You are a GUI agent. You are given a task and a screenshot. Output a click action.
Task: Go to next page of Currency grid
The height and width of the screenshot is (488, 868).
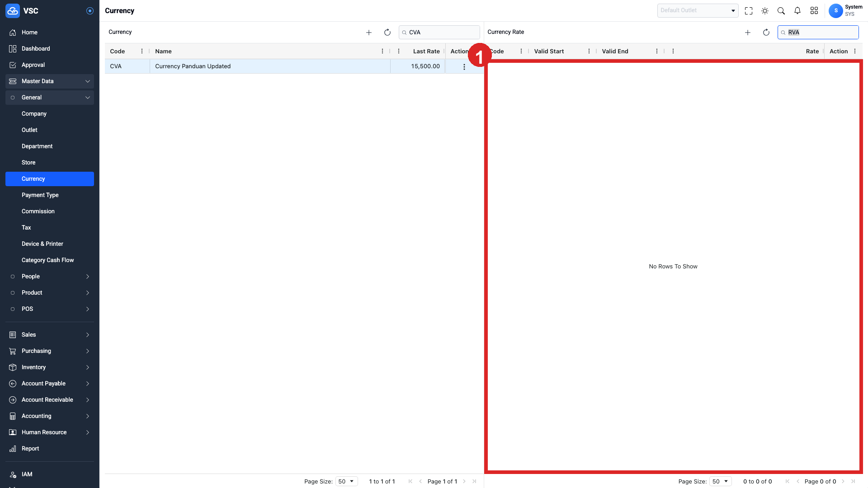click(464, 482)
